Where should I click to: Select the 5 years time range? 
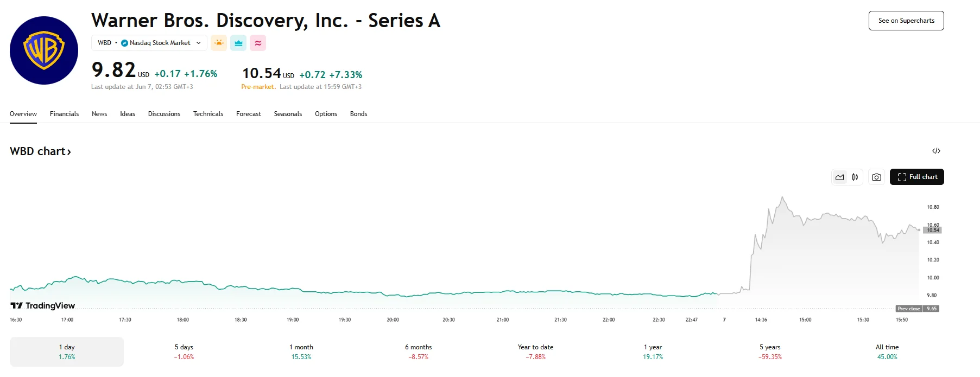[769, 352]
